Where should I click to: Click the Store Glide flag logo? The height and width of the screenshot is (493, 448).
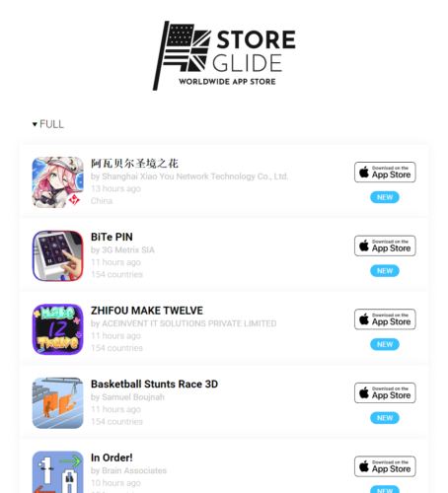[x=224, y=55]
